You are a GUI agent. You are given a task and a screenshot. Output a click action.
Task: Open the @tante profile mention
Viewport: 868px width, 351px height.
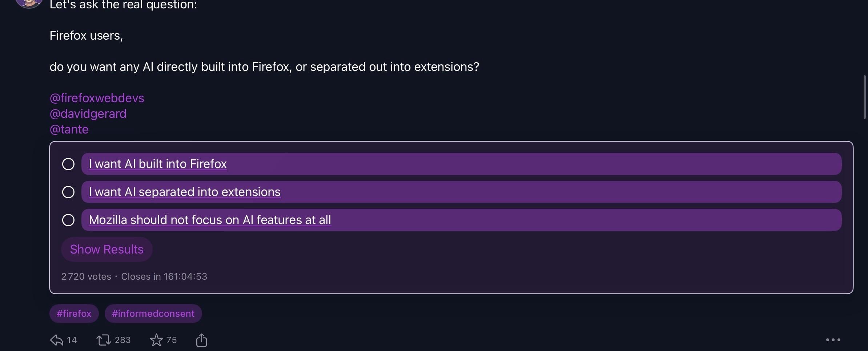tap(69, 129)
